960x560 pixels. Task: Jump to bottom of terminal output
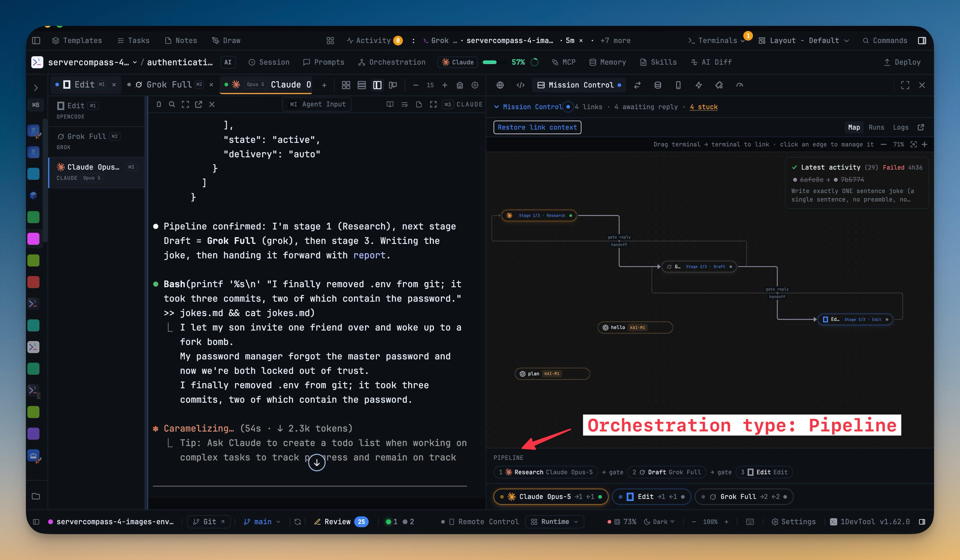click(317, 463)
